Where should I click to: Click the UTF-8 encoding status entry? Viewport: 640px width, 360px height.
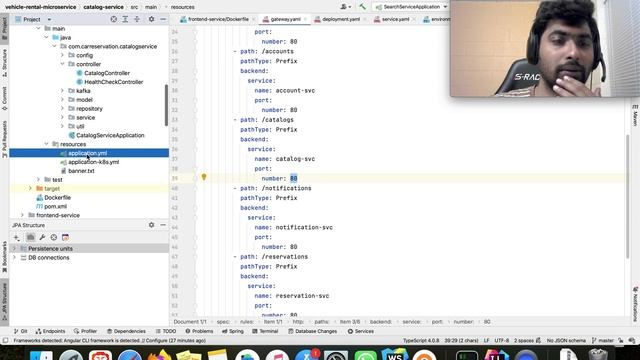pyautogui.click(x=502, y=340)
